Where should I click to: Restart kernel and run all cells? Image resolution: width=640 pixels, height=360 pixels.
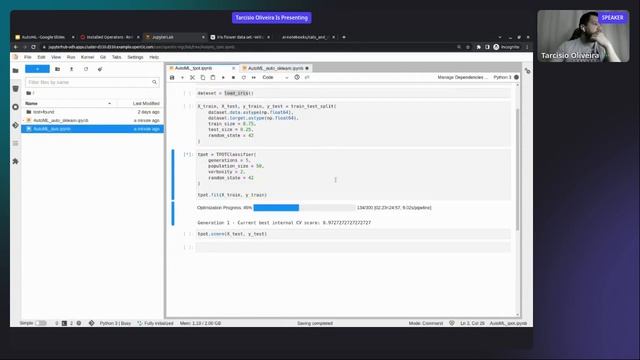pos(253,77)
